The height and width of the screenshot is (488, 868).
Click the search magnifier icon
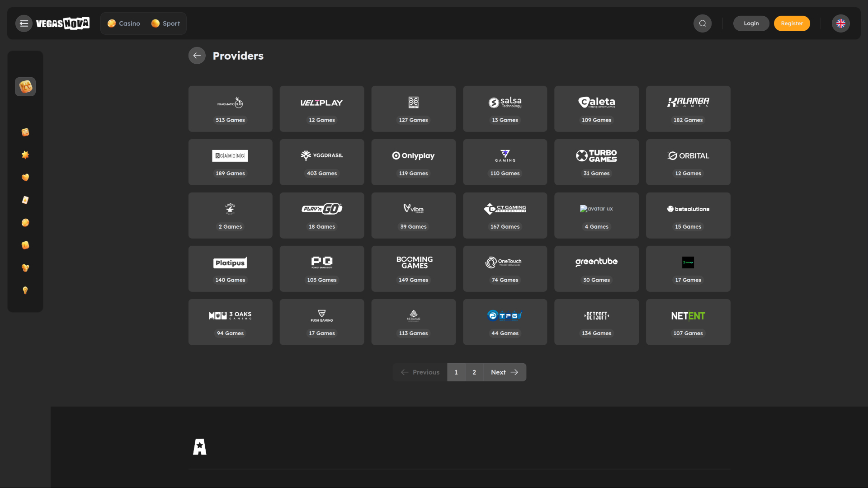(703, 23)
